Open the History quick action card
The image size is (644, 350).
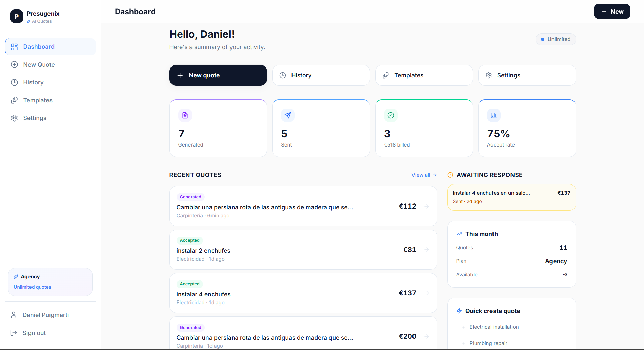[321, 75]
